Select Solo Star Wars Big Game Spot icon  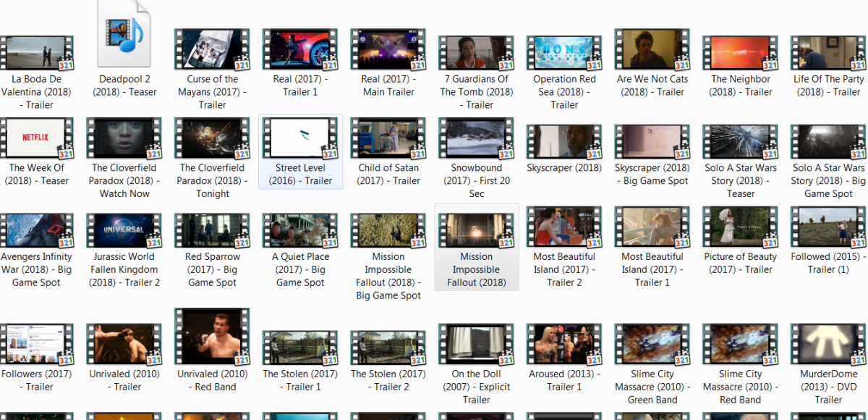pos(829,143)
